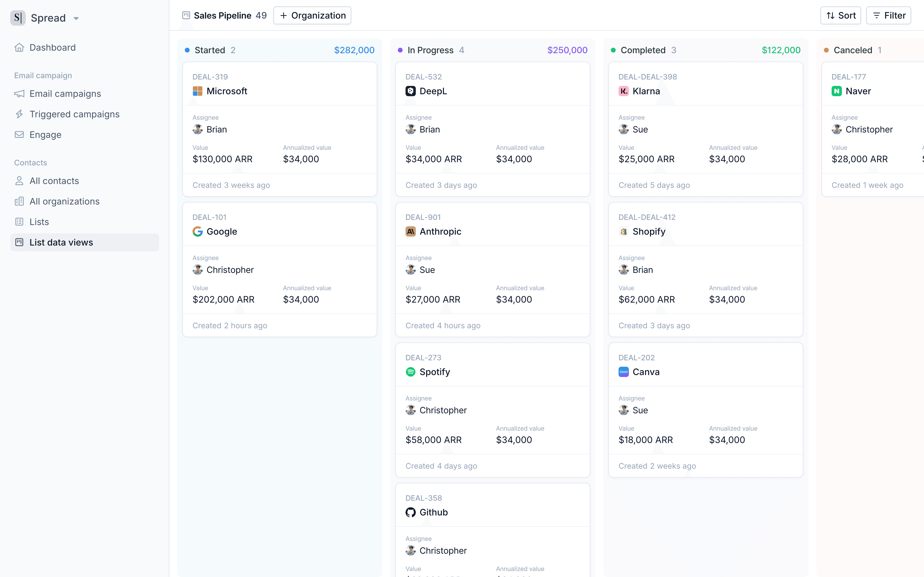Open Engage from the sidebar
This screenshot has height=577, width=924.
(45, 135)
